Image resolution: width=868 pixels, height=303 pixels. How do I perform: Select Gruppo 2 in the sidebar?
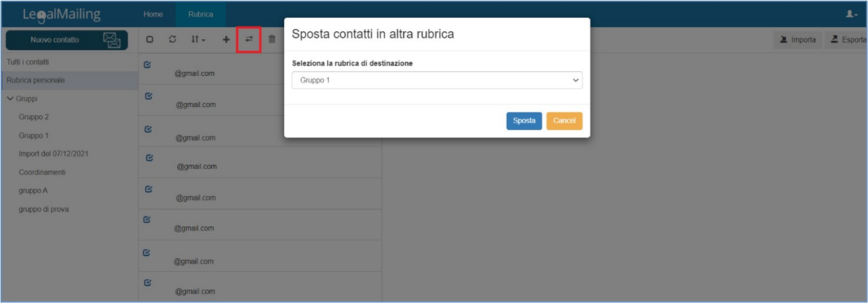point(34,117)
